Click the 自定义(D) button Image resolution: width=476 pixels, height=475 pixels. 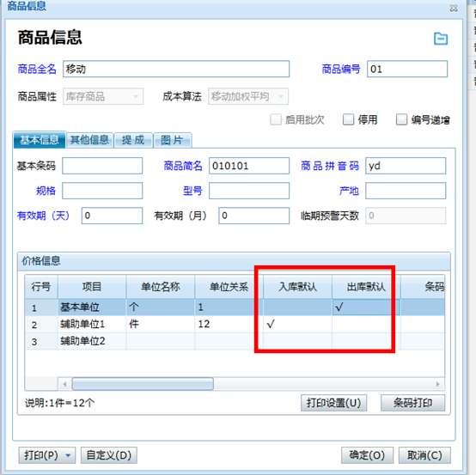tap(108, 455)
